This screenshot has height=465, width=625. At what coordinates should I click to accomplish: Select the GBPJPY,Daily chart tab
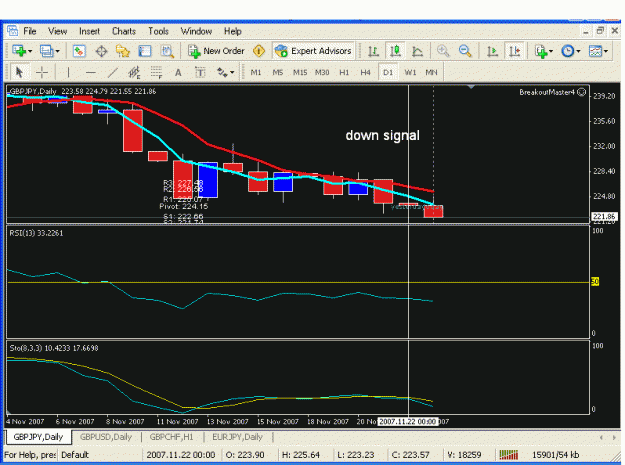click(38, 437)
